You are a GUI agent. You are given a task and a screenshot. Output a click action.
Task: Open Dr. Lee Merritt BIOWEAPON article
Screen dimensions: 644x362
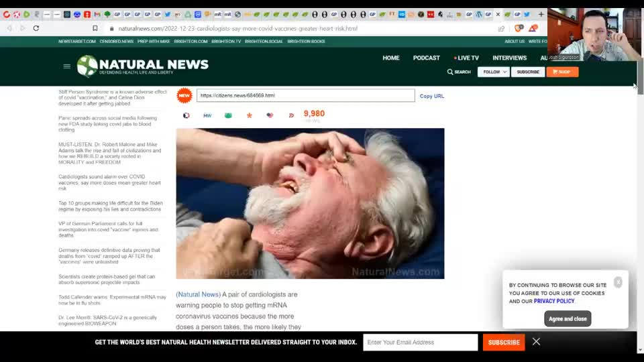click(x=107, y=320)
